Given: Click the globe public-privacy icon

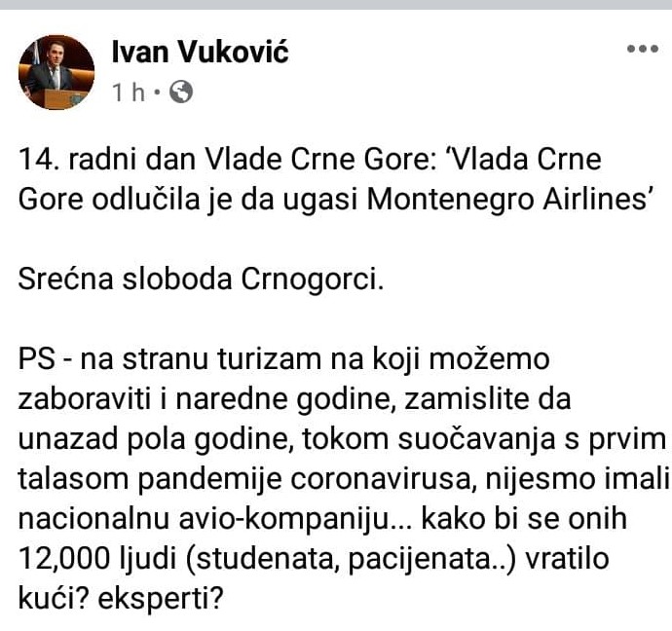Looking at the screenshot, I should [x=181, y=92].
